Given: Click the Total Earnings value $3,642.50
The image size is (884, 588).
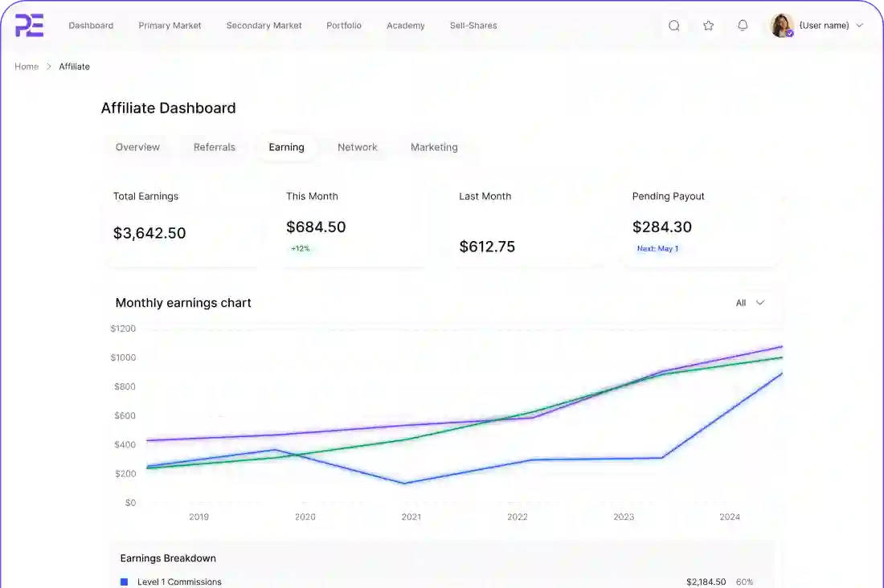Looking at the screenshot, I should pyautogui.click(x=149, y=233).
